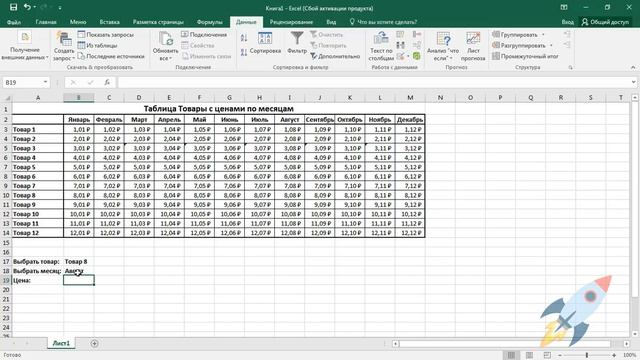
Task: Open Quick Access Toolbar customization arrow
Action: pos(60,8)
